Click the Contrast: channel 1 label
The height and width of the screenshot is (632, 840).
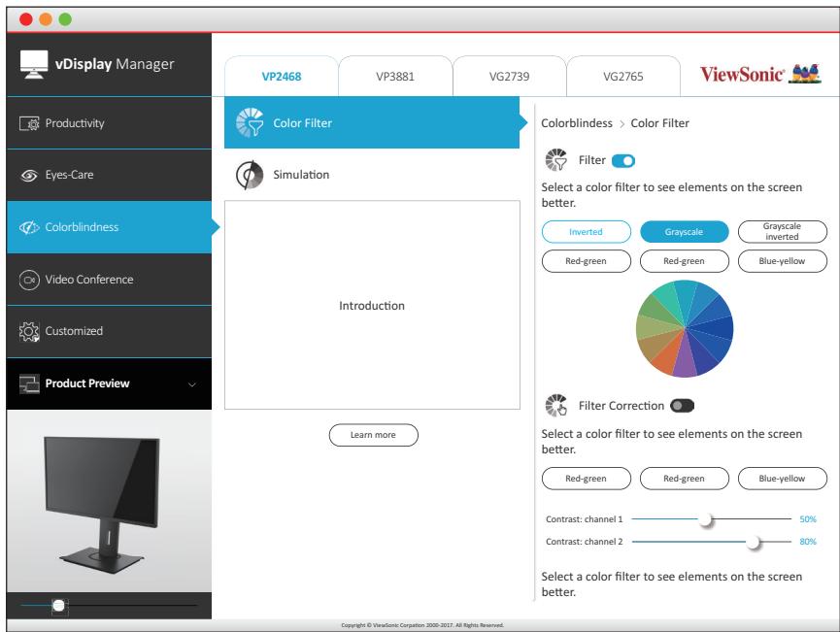click(584, 519)
